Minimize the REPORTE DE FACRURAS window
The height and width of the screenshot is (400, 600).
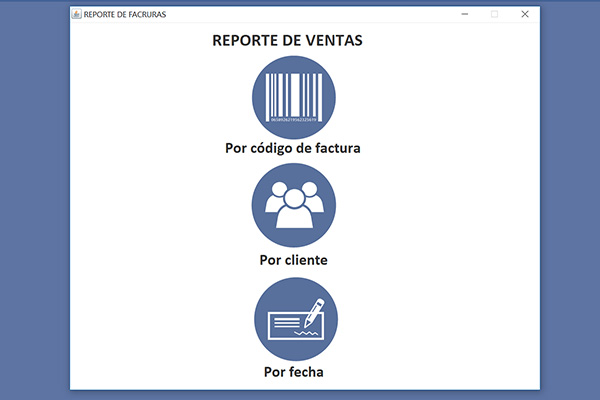point(463,15)
